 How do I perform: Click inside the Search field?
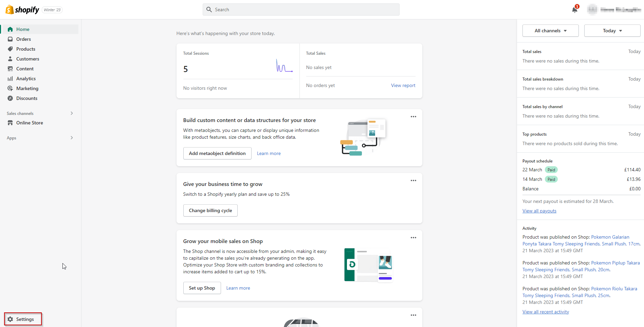point(300,9)
